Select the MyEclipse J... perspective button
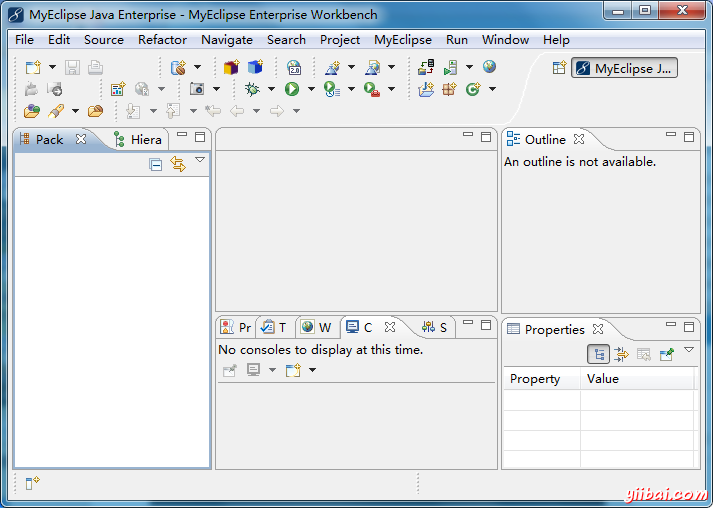Image resolution: width=713 pixels, height=508 pixels. pos(624,68)
